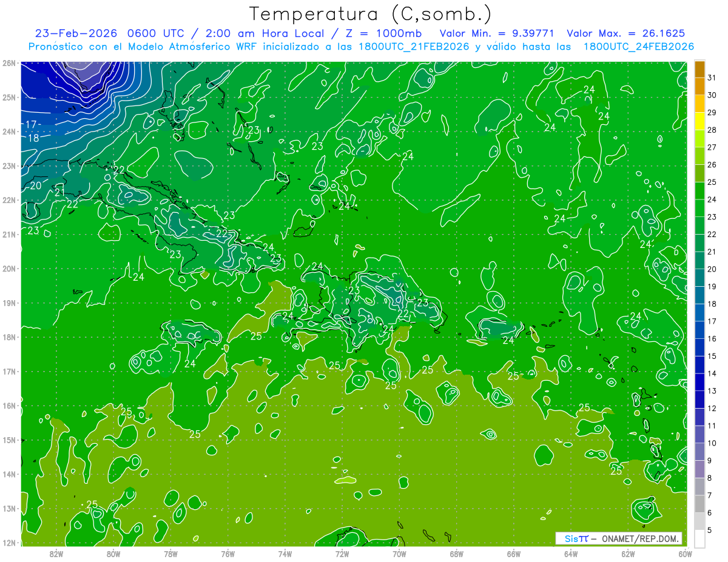Click the latitude axis label 23N
This screenshot has height=562, width=728.
tap(9, 166)
